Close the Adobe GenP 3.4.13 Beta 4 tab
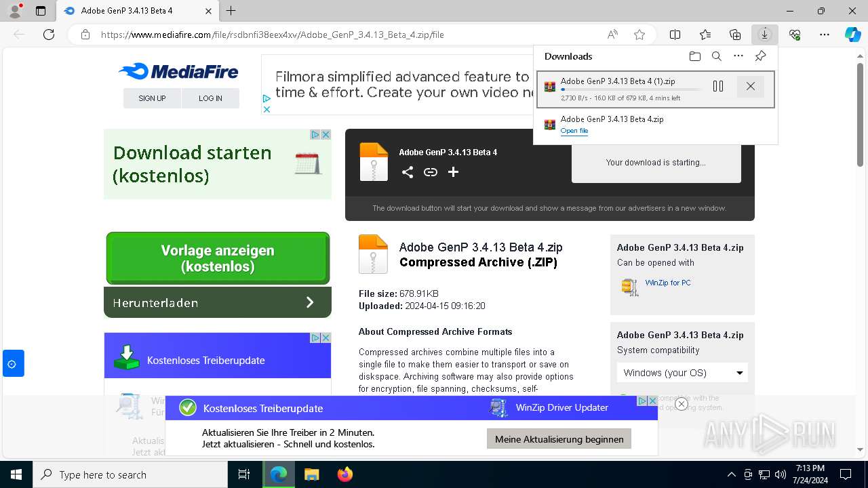Viewport: 868px width, 488px height. click(208, 11)
